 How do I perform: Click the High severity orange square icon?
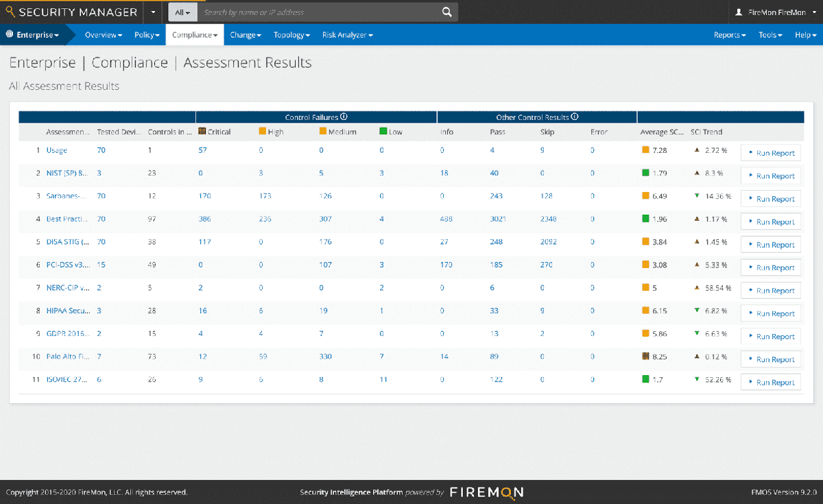tap(261, 131)
